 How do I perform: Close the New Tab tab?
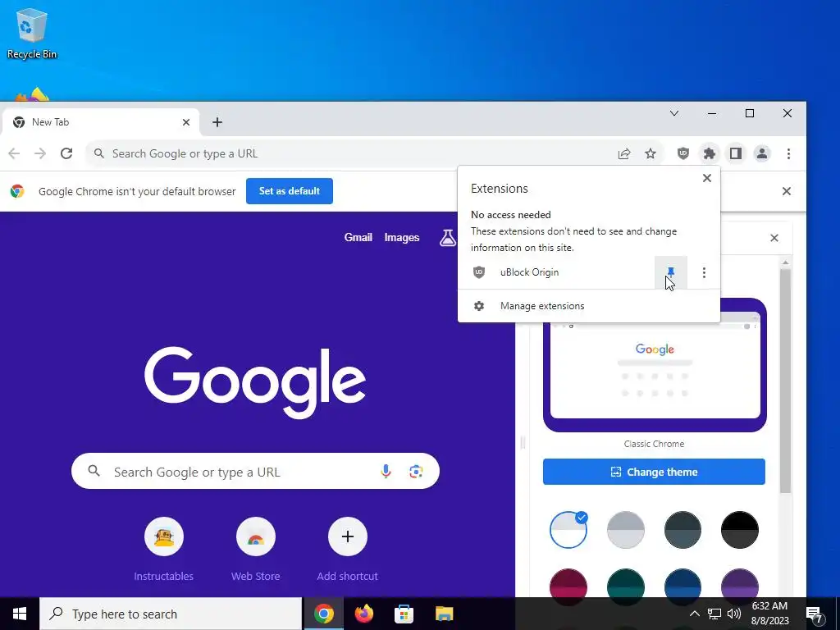(186, 122)
